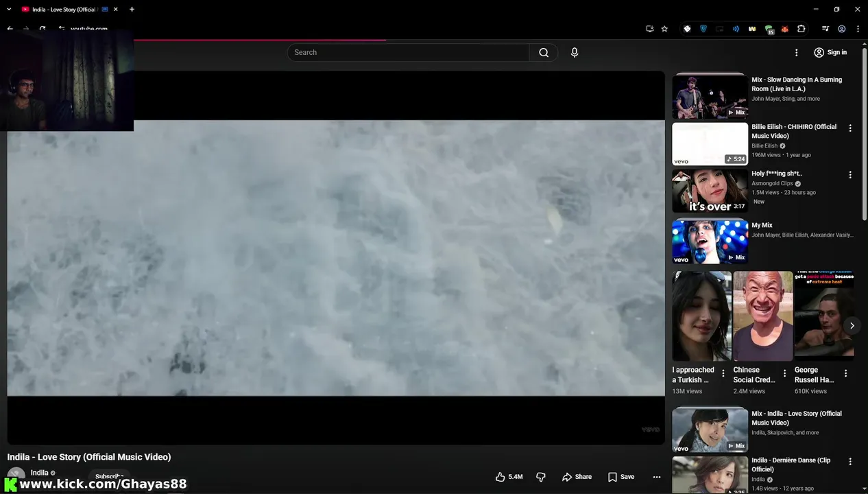Image resolution: width=868 pixels, height=494 pixels.
Task: Open the picture-in-picture extension icon
Action: click(720, 29)
